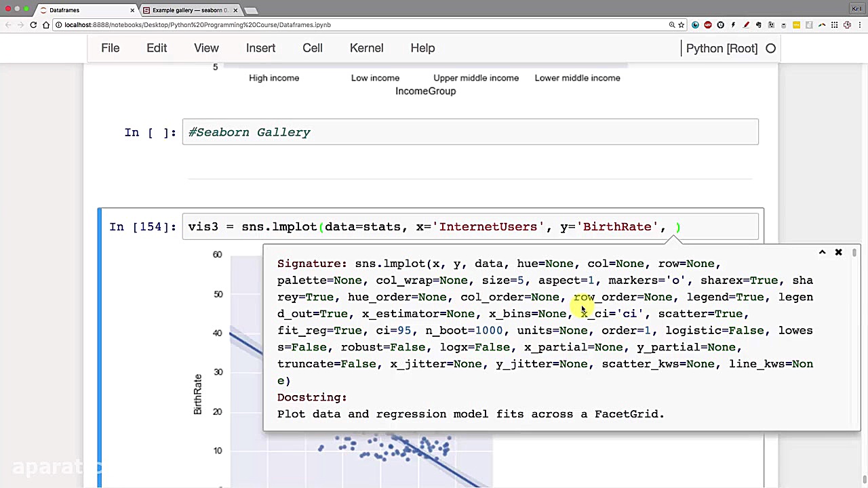Bookmark this page with the star
This screenshot has height=488, width=868.
point(681,24)
